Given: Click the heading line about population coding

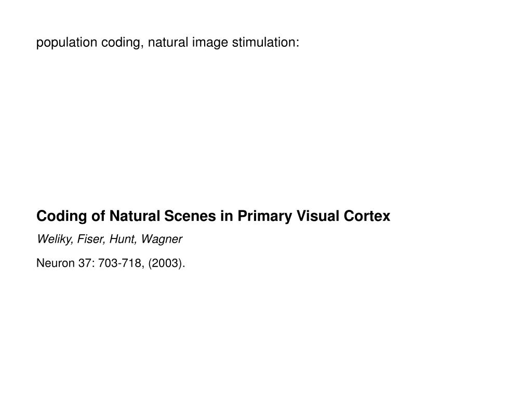Looking at the screenshot, I should pos(168,43).
